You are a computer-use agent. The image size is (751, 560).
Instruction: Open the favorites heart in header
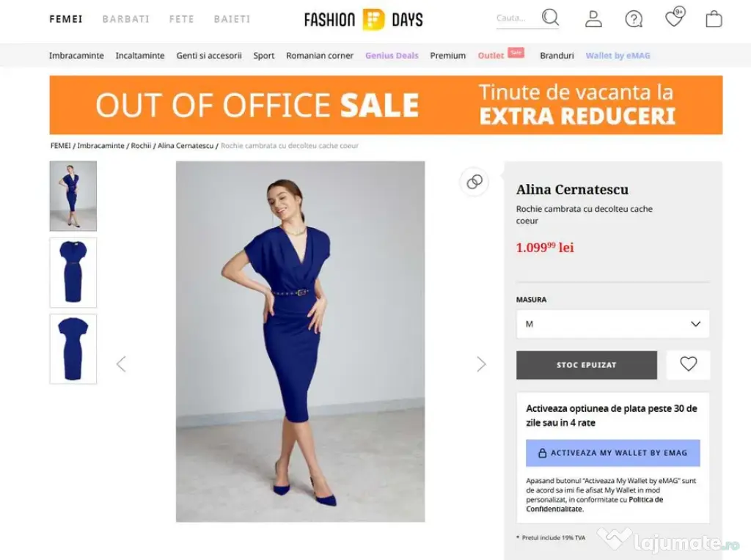(x=674, y=19)
